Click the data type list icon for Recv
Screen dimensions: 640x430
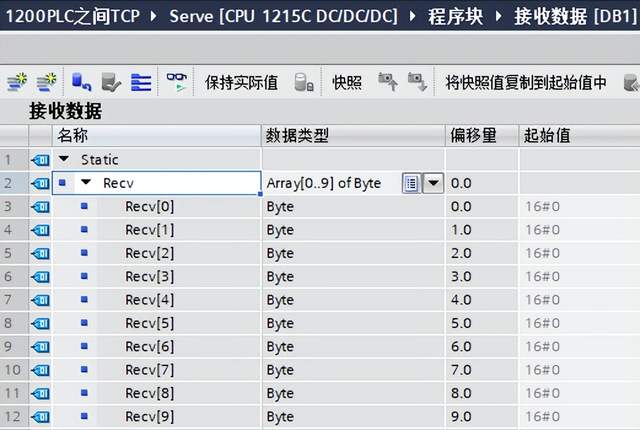[x=411, y=184]
